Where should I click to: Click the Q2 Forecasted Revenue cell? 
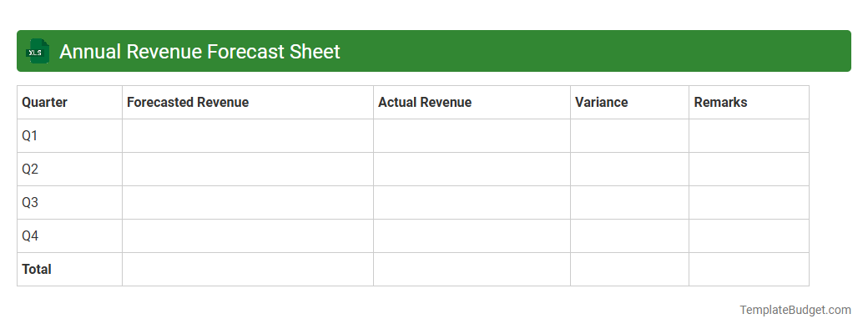(x=248, y=169)
